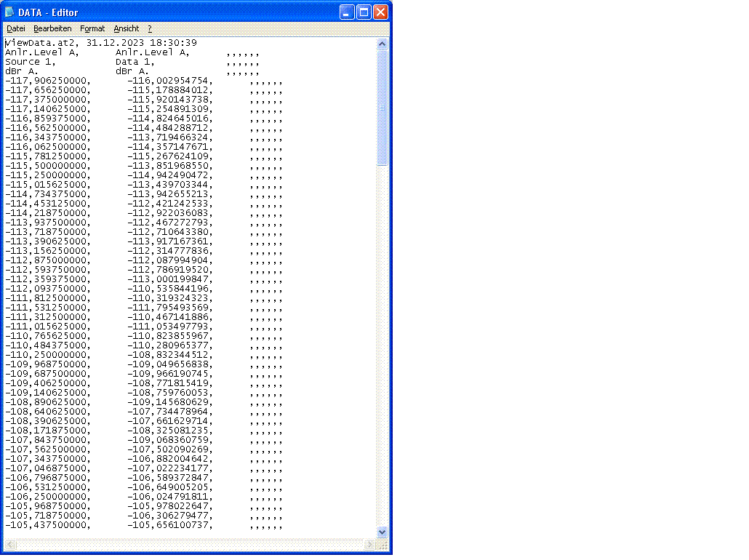This screenshot has width=749, height=560.
Task: Click the vertical scrollbar thumb
Action: tap(382, 108)
